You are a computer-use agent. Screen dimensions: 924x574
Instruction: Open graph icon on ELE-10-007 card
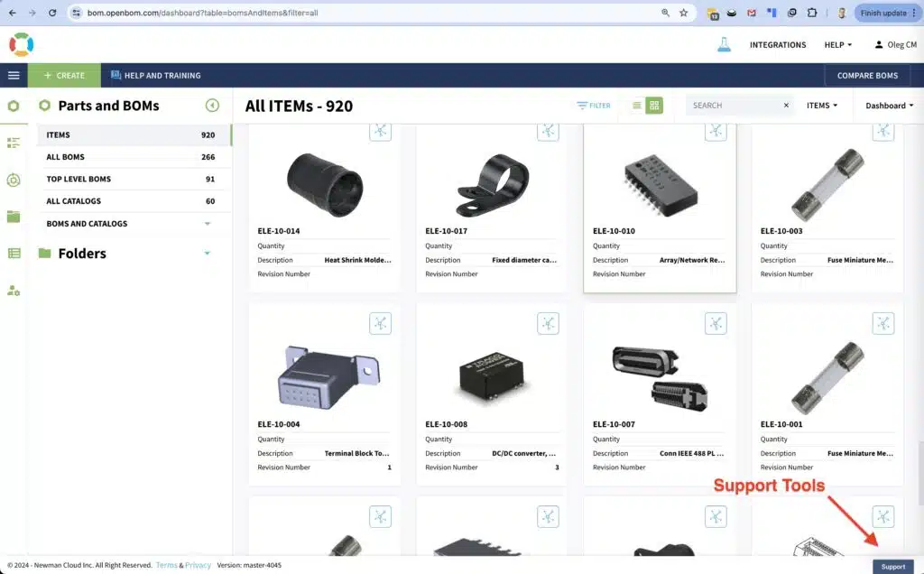click(716, 323)
